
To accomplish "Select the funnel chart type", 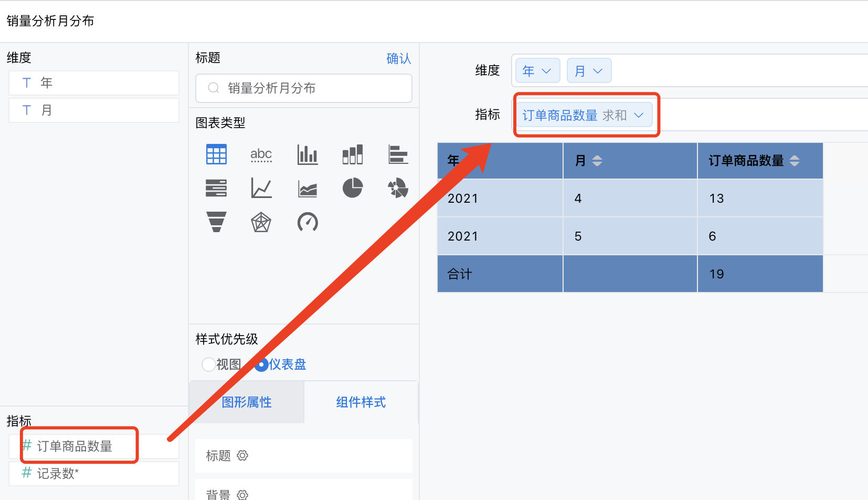I will click(x=216, y=222).
